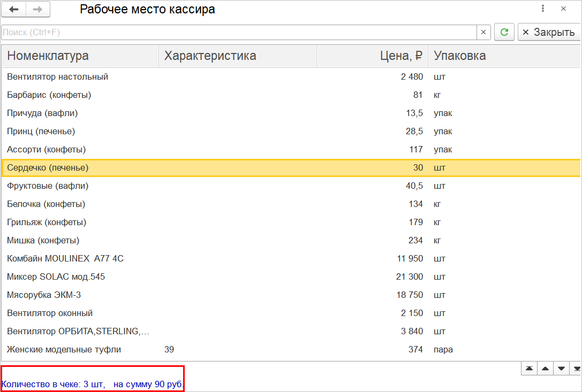Viewport: 582px width, 392px height.
Task: Select the Комбайн MOULINEX A77 4C row
Action: [291, 258]
